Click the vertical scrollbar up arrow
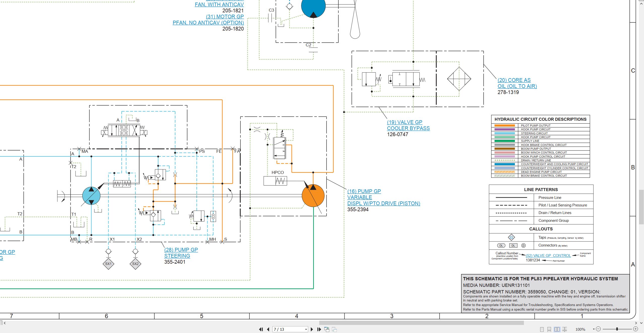Screen dimensions: 644x333 pyautogui.click(x=641, y=3)
